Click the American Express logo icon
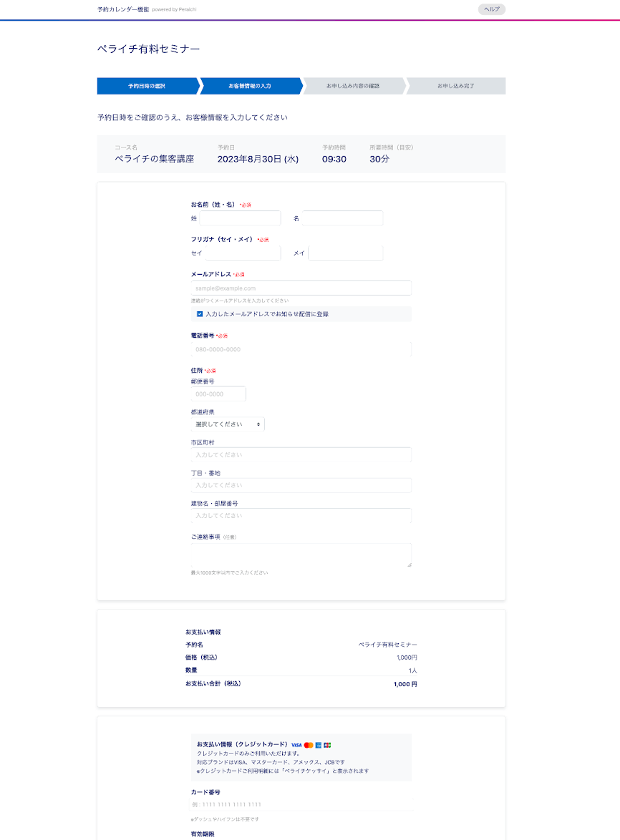The image size is (620, 840). 319,745
